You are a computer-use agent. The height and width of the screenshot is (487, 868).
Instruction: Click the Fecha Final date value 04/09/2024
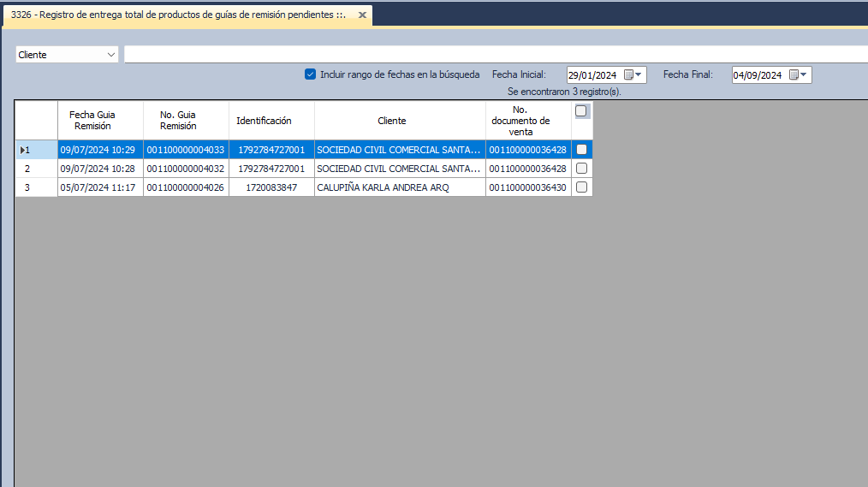[x=757, y=75]
